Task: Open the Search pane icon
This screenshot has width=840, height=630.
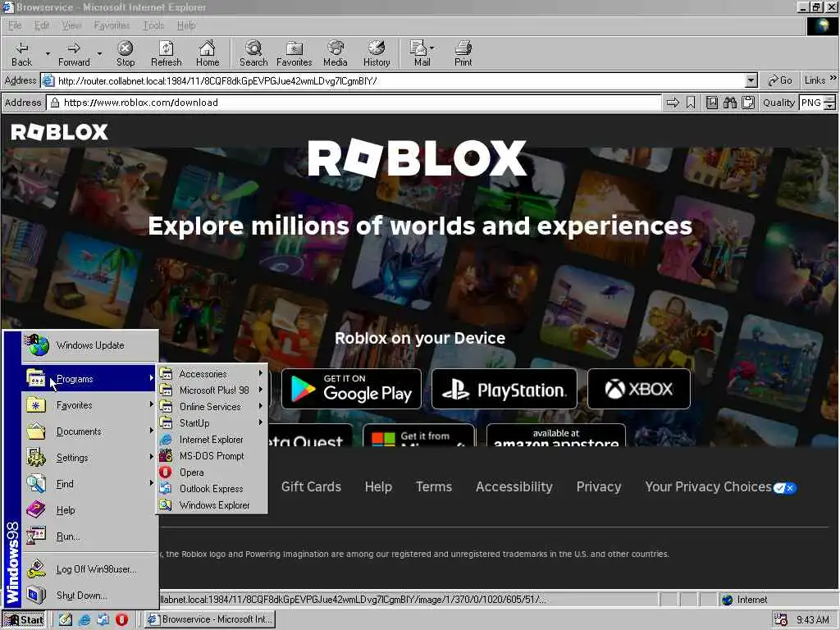Action: pyautogui.click(x=253, y=48)
